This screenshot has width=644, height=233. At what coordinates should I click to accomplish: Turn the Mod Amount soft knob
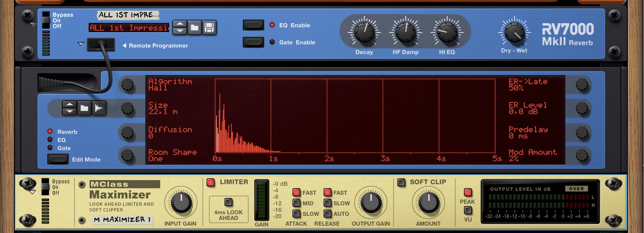pos(582,155)
